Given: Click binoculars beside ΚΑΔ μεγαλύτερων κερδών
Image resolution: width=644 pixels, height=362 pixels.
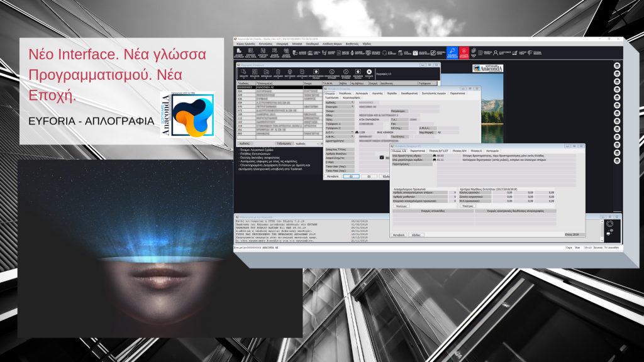Looking at the screenshot, I should click(435, 160).
